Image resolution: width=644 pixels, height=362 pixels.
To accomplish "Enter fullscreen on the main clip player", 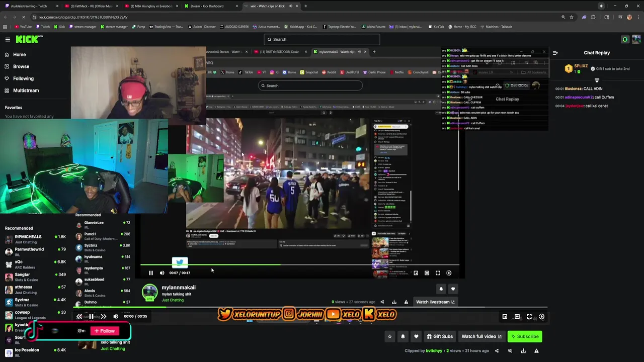I will click(529, 317).
